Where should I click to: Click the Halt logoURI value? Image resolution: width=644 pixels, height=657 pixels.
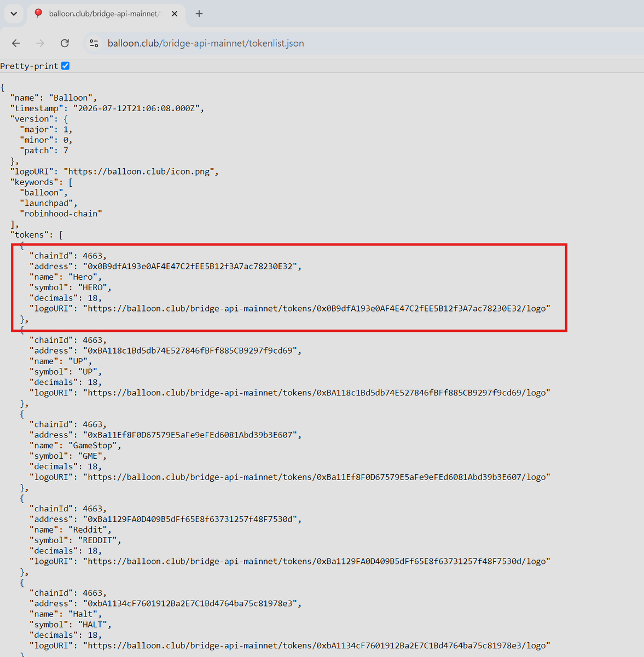click(317, 646)
